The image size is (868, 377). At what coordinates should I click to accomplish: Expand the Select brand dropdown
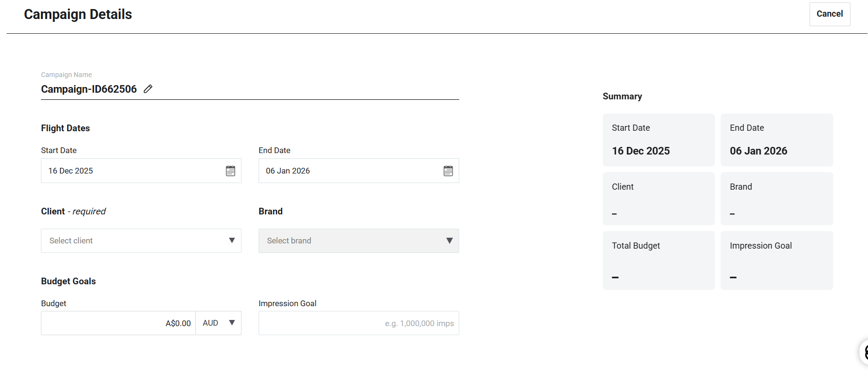358,241
